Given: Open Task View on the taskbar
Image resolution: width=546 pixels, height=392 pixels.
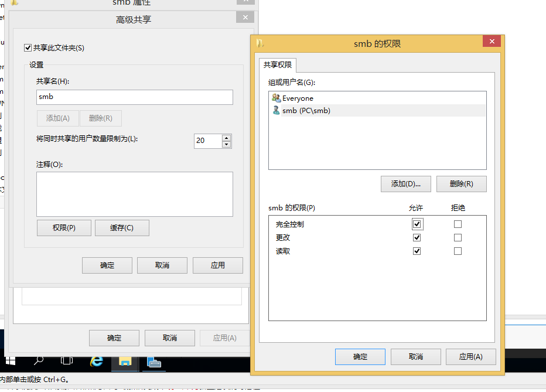Looking at the screenshot, I should point(67,360).
